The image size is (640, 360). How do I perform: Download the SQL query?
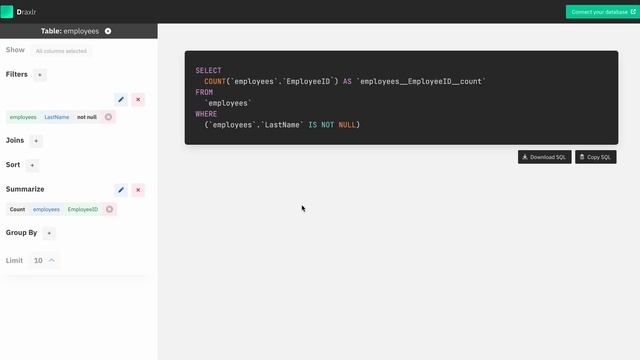point(544,157)
